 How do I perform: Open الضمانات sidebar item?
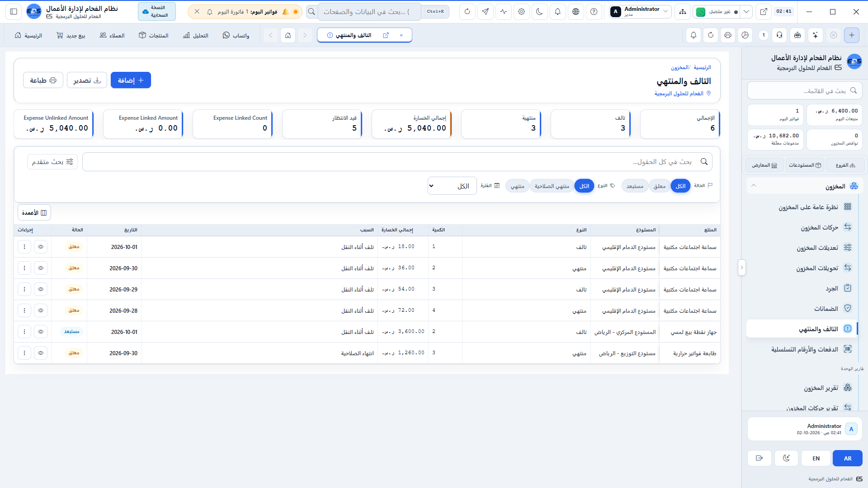coord(802,309)
